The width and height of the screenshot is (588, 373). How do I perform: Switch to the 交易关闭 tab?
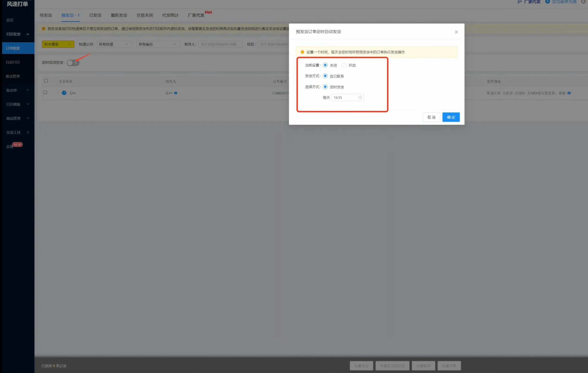pyautogui.click(x=145, y=15)
